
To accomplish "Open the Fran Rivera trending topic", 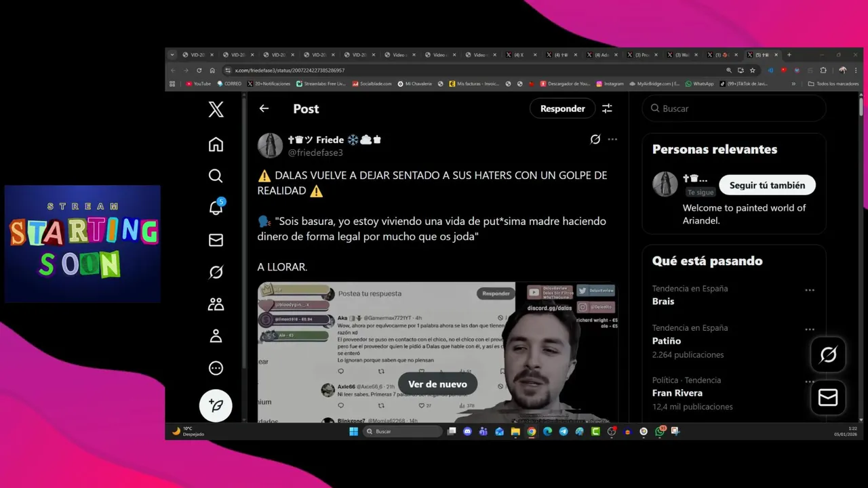I will click(677, 393).
